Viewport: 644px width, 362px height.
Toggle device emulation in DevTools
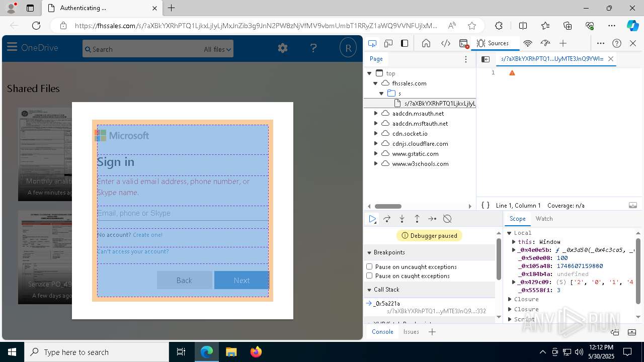point(388,43)
